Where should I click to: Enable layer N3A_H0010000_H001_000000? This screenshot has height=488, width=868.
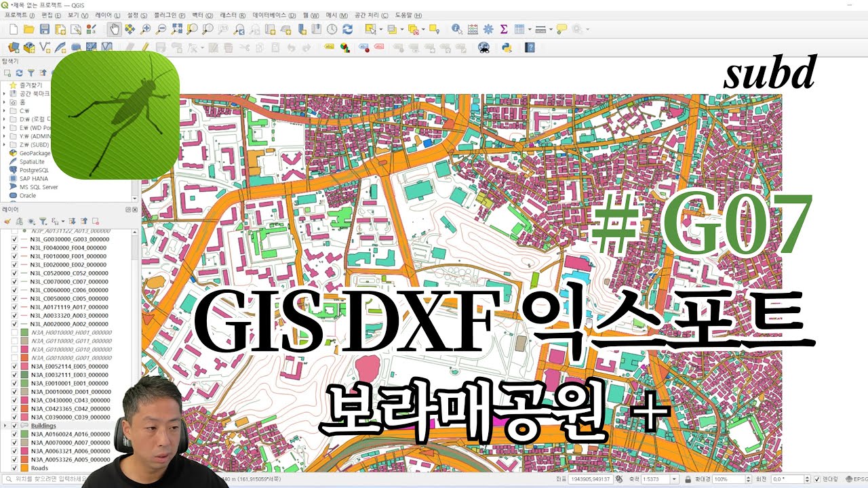point(15,333)
